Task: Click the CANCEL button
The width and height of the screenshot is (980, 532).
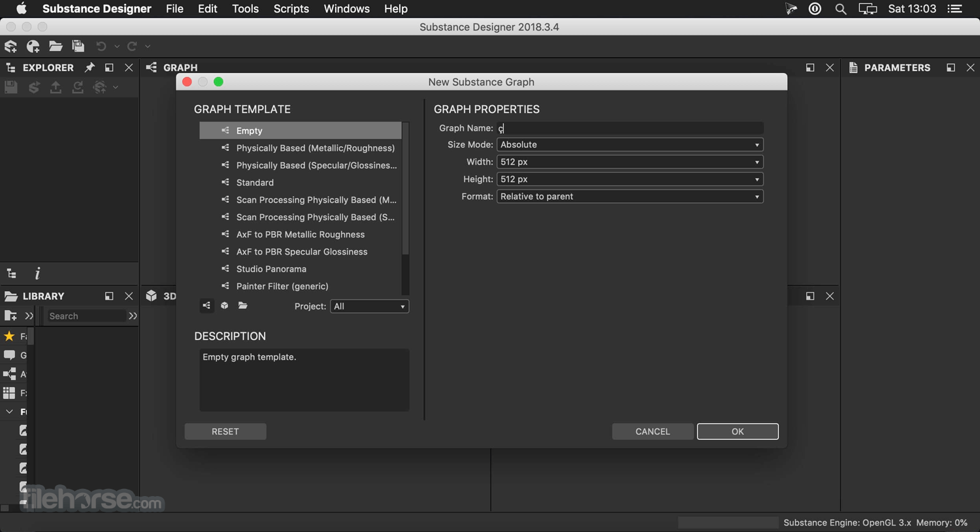Action: coord(653,431)
